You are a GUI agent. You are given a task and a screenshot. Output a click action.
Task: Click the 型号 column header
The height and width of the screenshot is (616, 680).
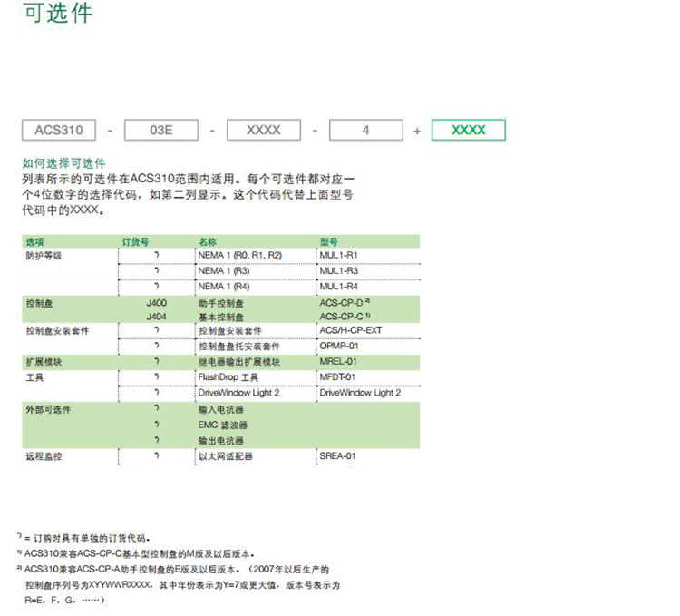click(x=329, y=242)
